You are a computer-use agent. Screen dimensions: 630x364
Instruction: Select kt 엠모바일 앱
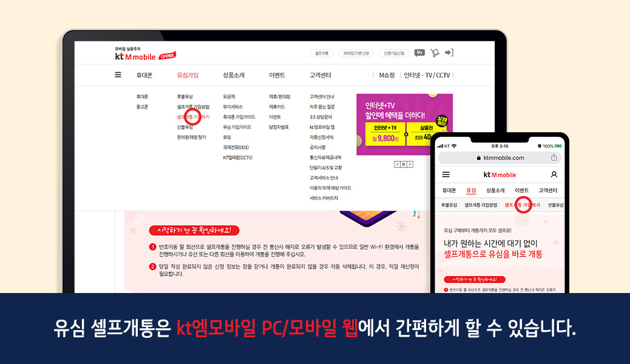click(x=322, y=127)
